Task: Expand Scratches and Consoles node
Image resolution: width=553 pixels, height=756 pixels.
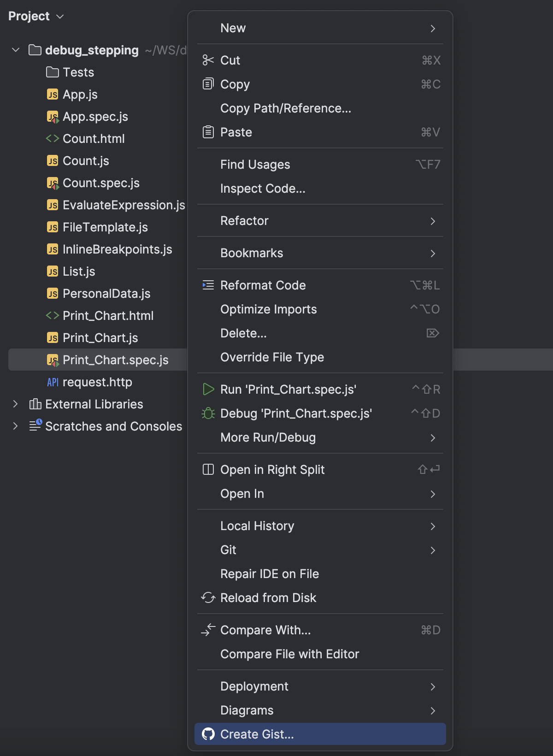Action: click(16, 426)
